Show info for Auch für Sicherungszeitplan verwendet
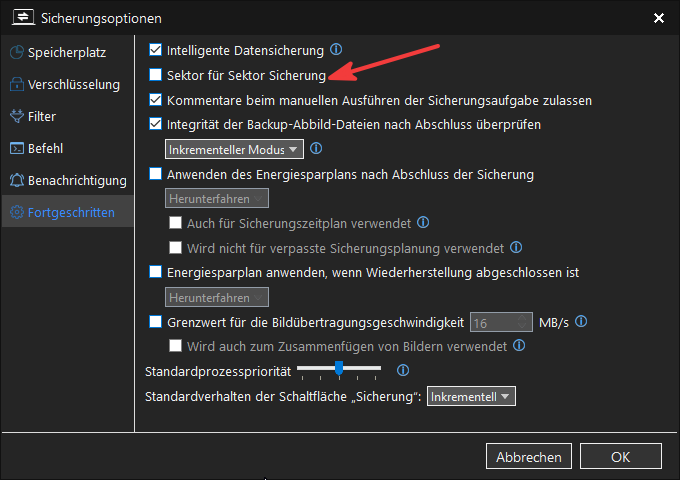680x480 pixels. (x=423, y=223)
